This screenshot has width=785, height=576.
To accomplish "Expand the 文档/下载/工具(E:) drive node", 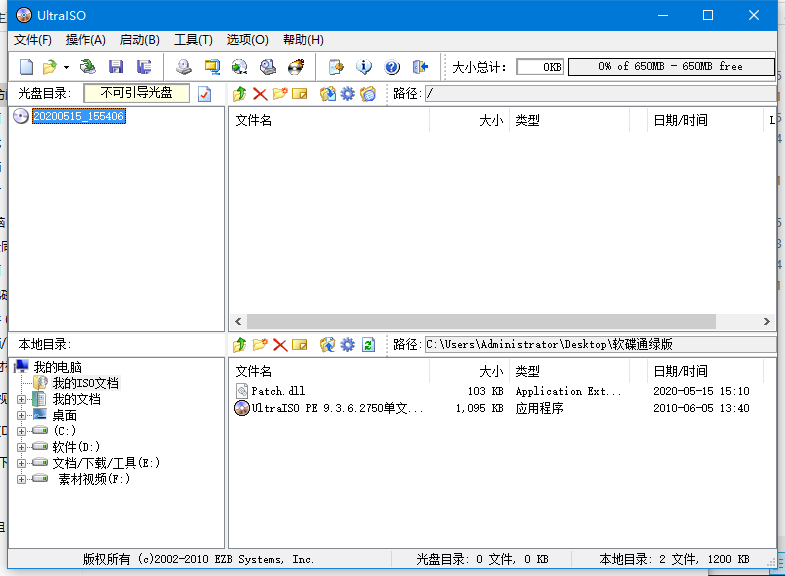I will 21,463.
